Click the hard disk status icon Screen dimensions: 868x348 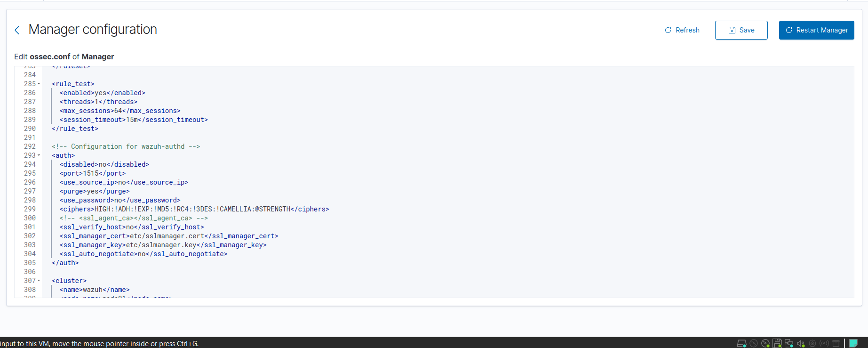[x=741, y=343]
